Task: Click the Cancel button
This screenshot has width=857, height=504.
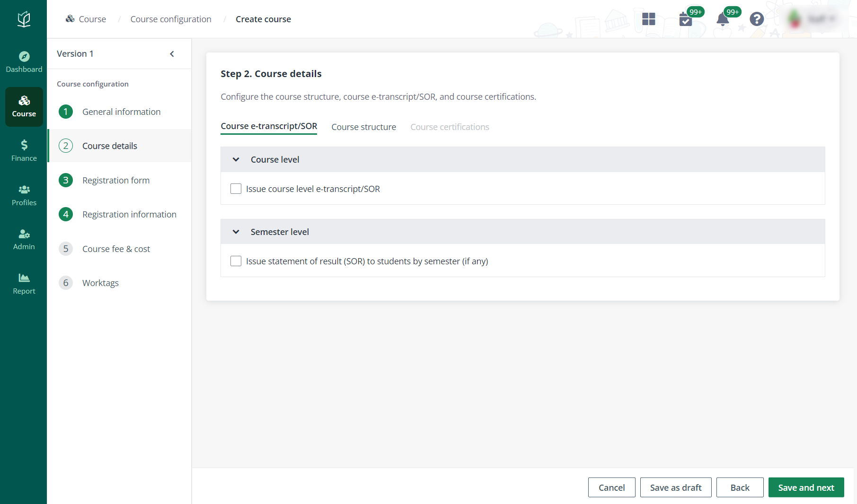Action: (611, 487)
